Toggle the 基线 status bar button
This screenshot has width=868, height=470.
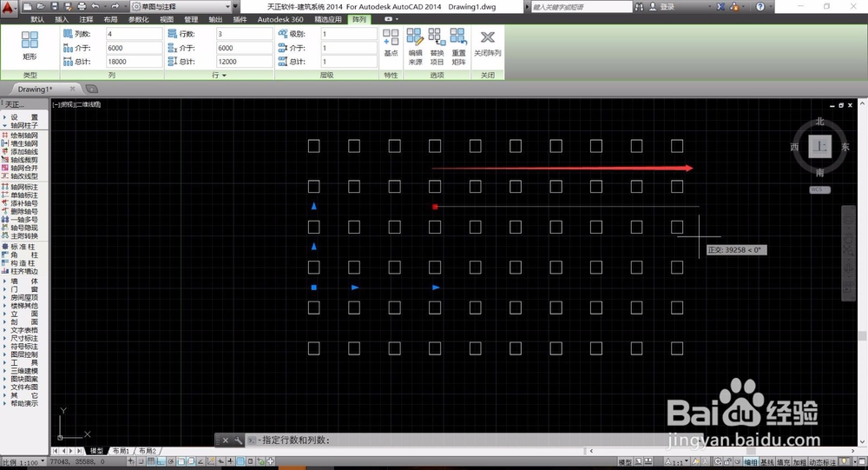coord(766,462)
